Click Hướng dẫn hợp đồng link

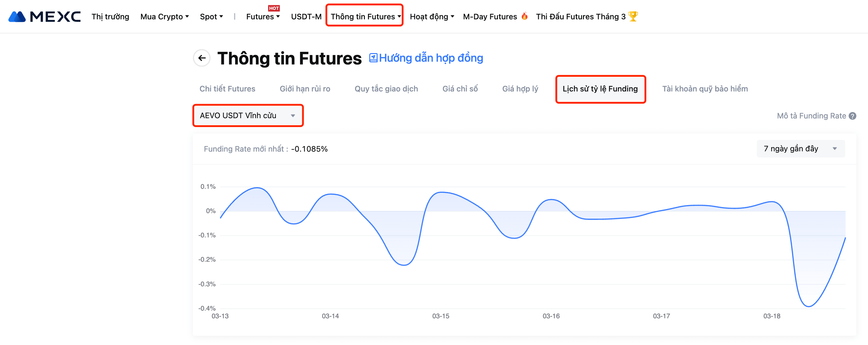(431, 58)
